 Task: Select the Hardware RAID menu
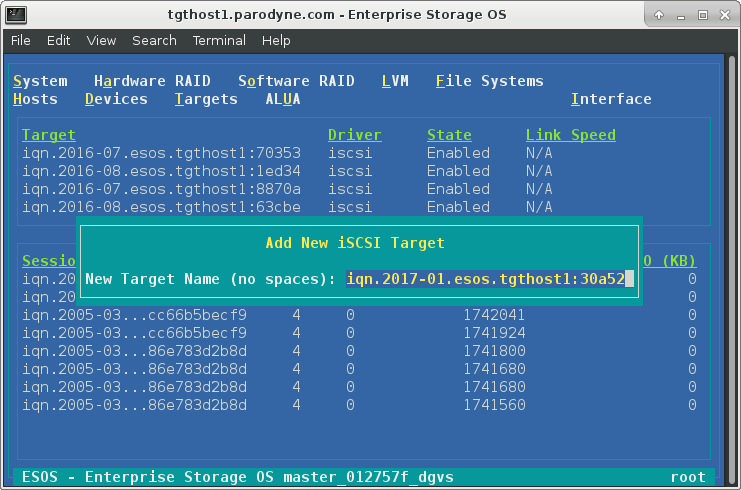(152, 81)
